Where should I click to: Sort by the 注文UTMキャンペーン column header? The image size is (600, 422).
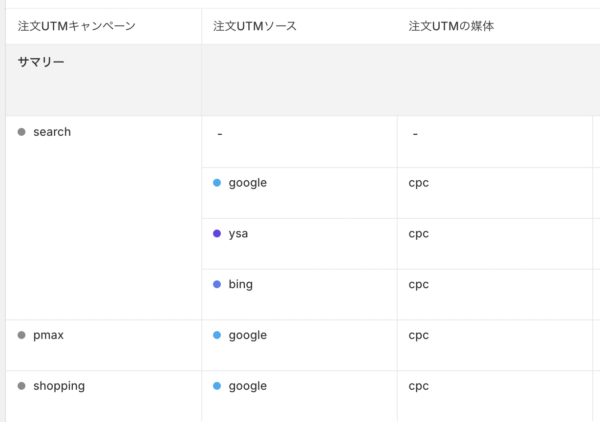click(x=76, y=25)
